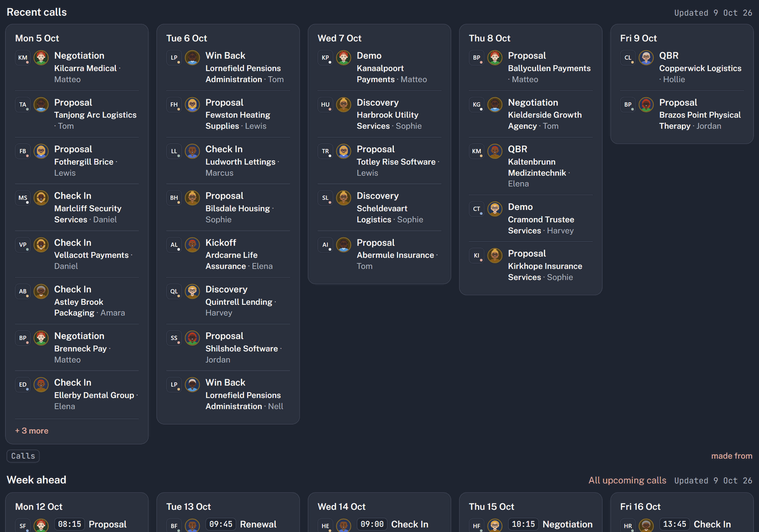Click the KM badge beside Kilcarra Medical
The width and height of the screenshot is (759, 532).
click(23, 58)
